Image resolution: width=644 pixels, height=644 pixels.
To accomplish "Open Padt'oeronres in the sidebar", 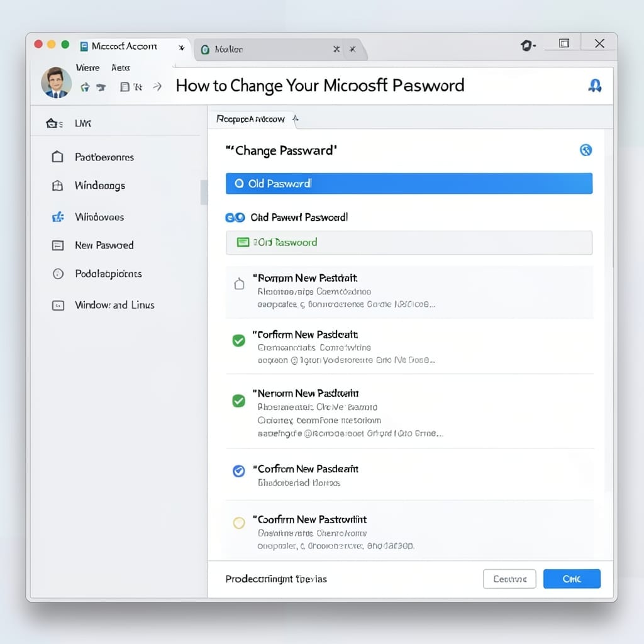I will click(104, 157).
